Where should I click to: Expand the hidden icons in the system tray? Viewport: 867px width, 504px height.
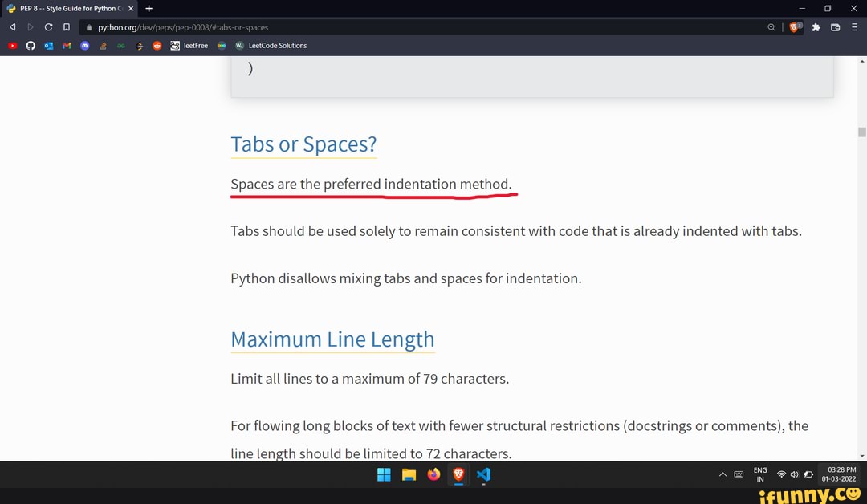point(722,474)
